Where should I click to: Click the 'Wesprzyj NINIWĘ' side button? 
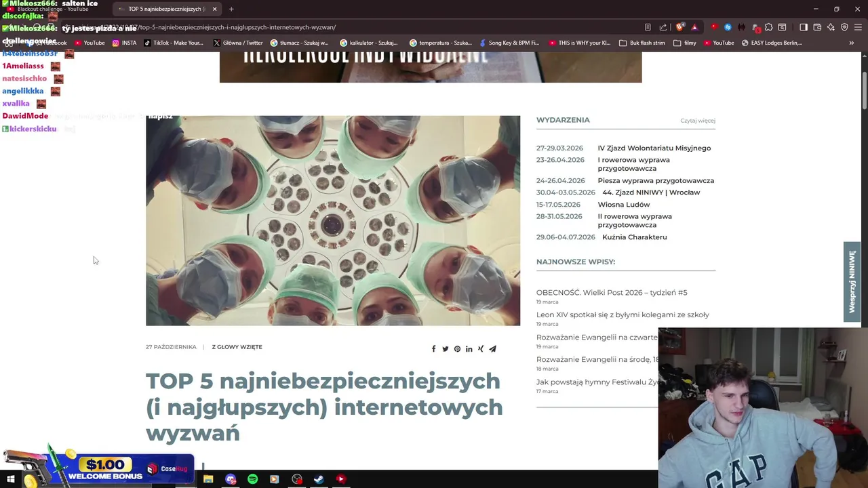pyautogui.click(x=852, y=281)
